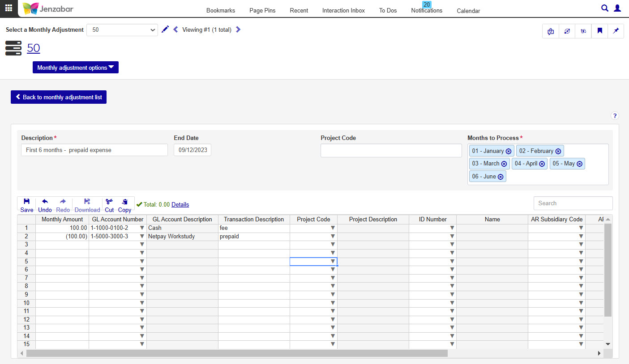Open the user profile icon

pyautogui.click(x=617, y=8)
